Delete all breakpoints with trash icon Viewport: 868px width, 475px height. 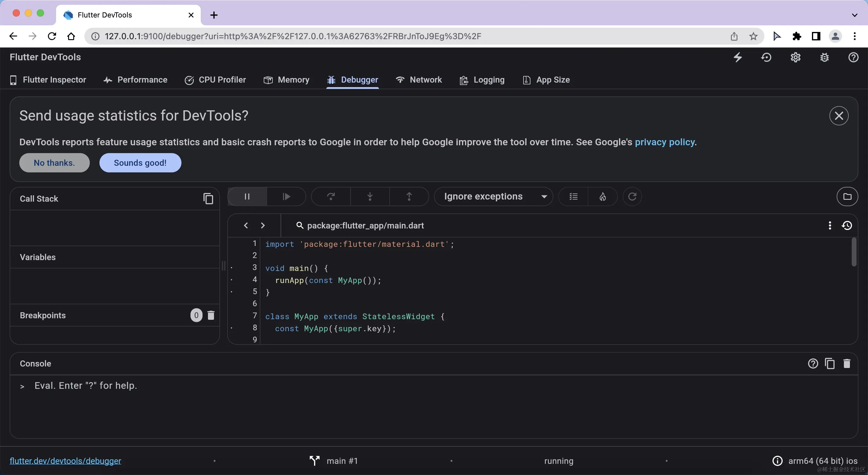211,315
